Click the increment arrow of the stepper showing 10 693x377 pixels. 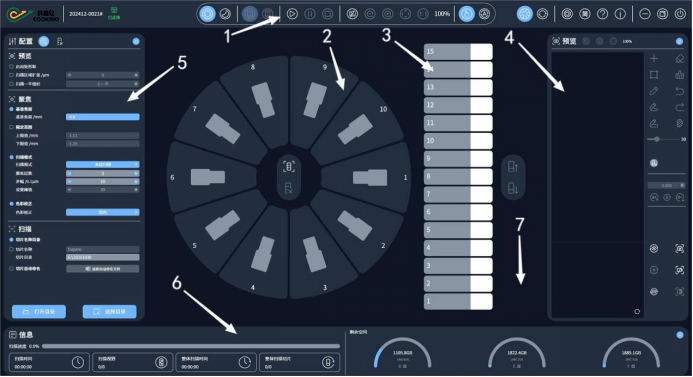pos(136,181)
